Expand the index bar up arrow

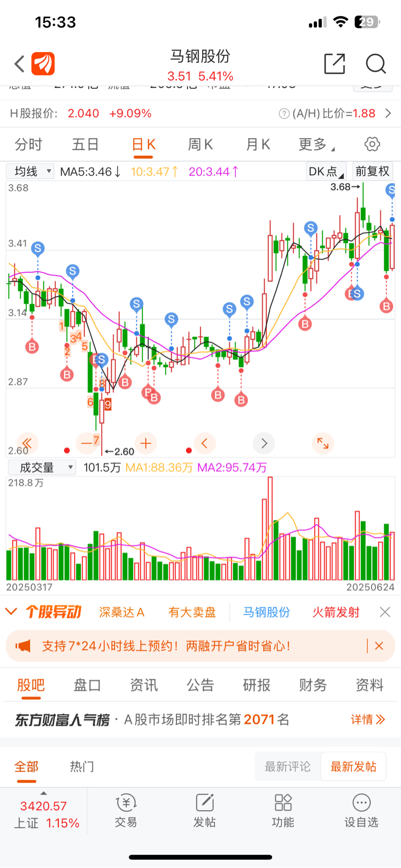pos(44,793)
